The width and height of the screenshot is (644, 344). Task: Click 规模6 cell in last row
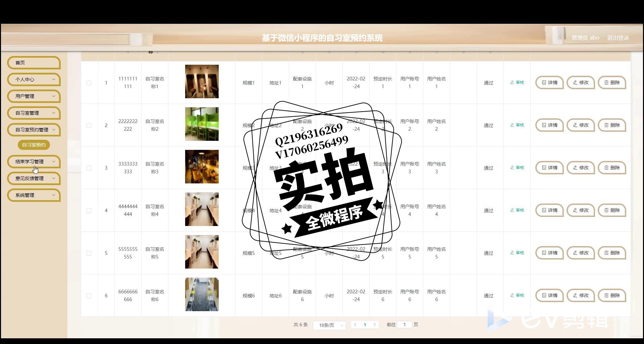click(249, 296)
